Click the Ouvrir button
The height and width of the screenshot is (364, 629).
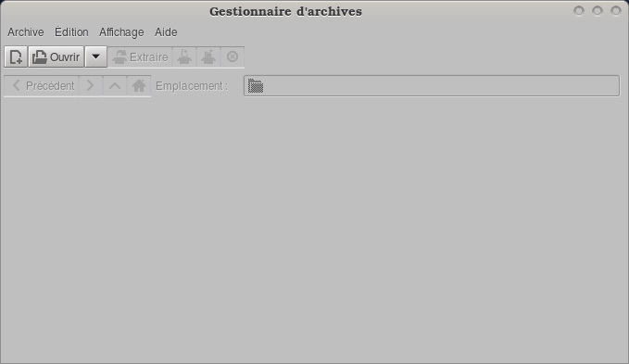coord(57,56)
